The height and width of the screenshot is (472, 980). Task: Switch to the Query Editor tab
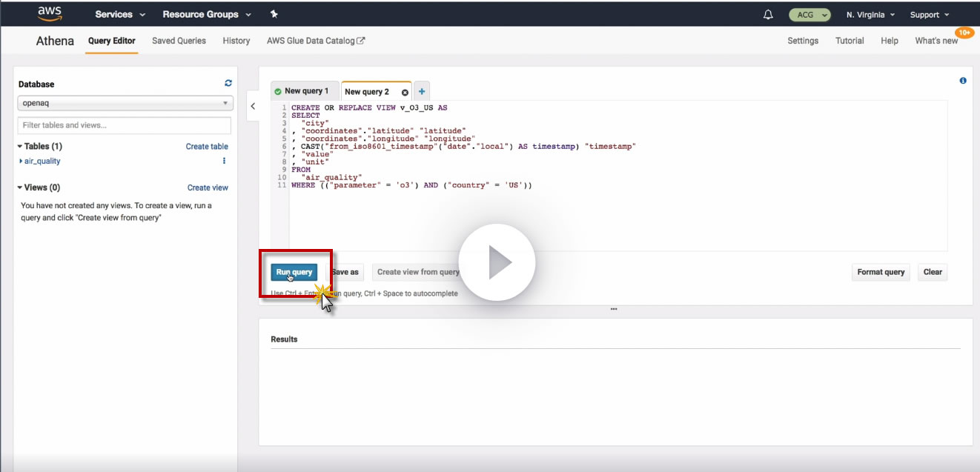pyautogui.click(x=111, y=41)
